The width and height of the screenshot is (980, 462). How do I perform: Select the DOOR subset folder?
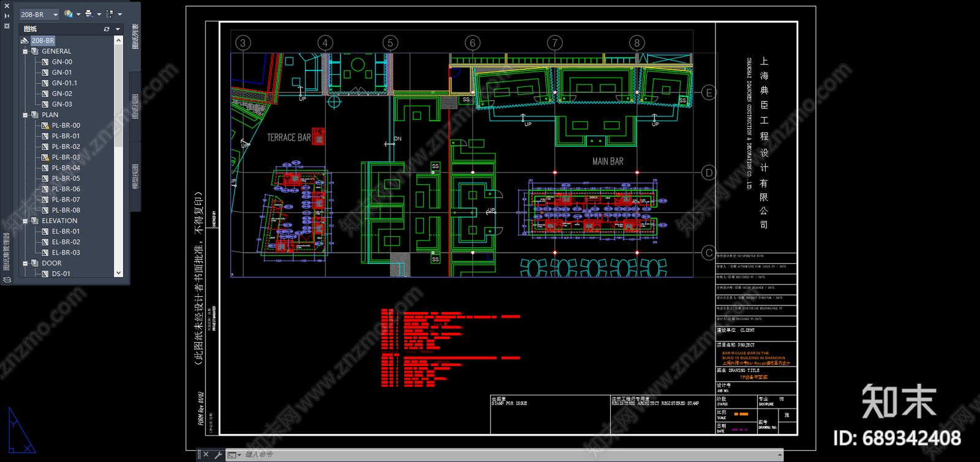coord(51,263)
